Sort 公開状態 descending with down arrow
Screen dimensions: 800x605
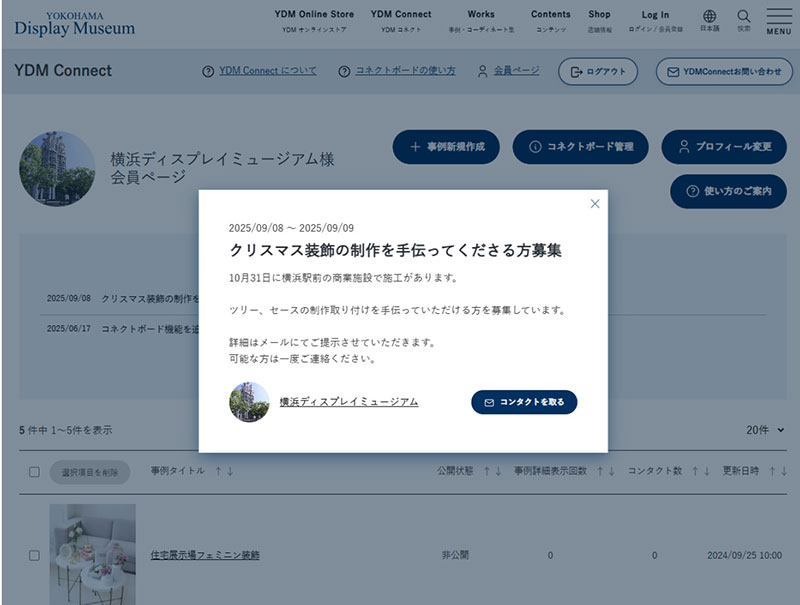click(x=498, y=471)
